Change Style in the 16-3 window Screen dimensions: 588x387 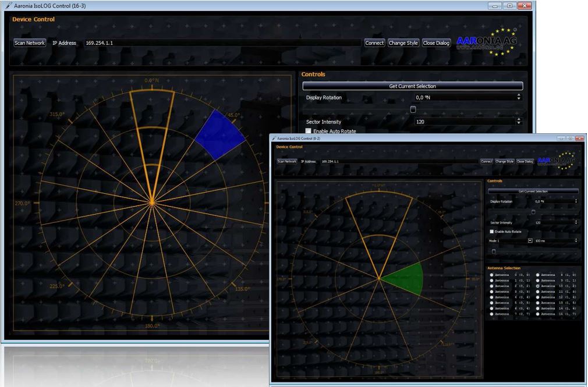tap(403, 42)
